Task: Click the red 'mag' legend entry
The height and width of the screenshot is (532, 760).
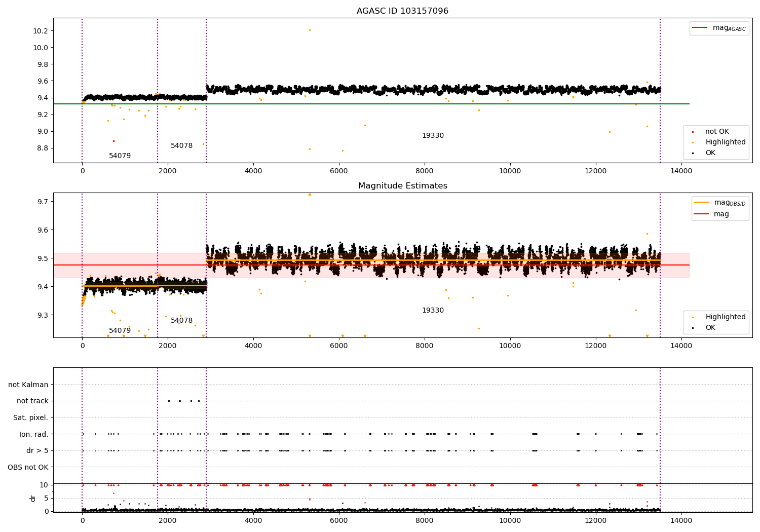Action: click(x=721, y=214)
